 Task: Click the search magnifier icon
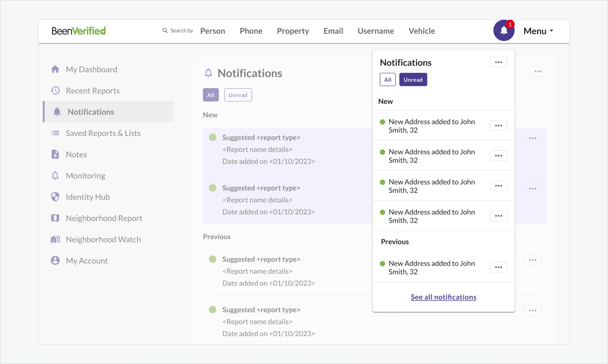[165, 31]
